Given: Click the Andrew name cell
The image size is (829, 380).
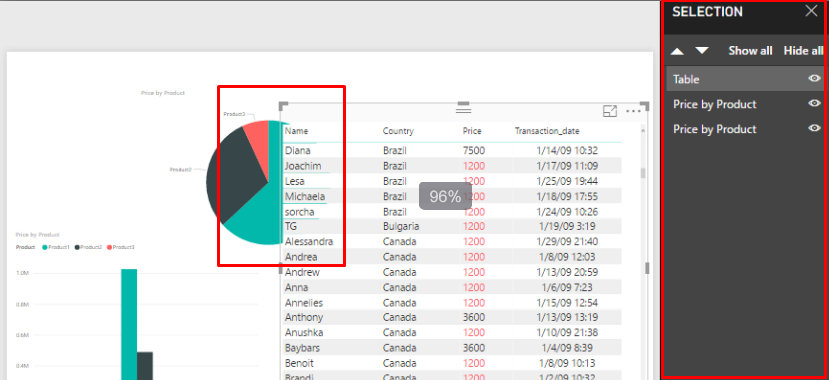Looking at the screenshot, I should click(x=302, y=272).
